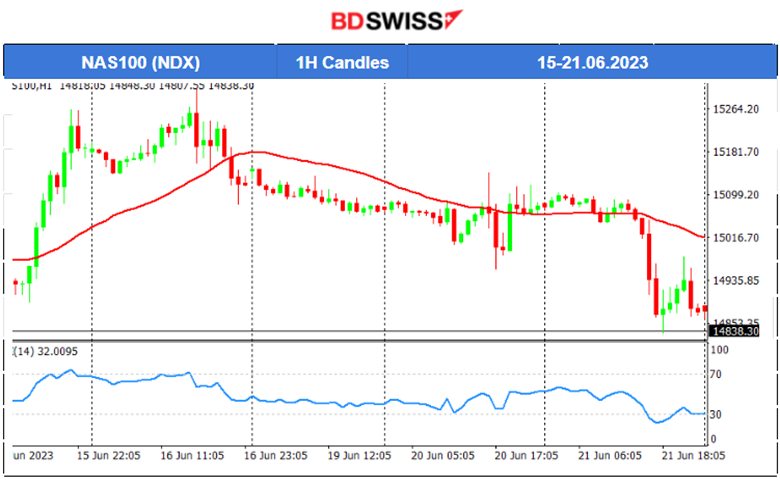This screenshot has height=485, width=780.
Task: Click the current price tag 14838.30
Action: point(735,330)
